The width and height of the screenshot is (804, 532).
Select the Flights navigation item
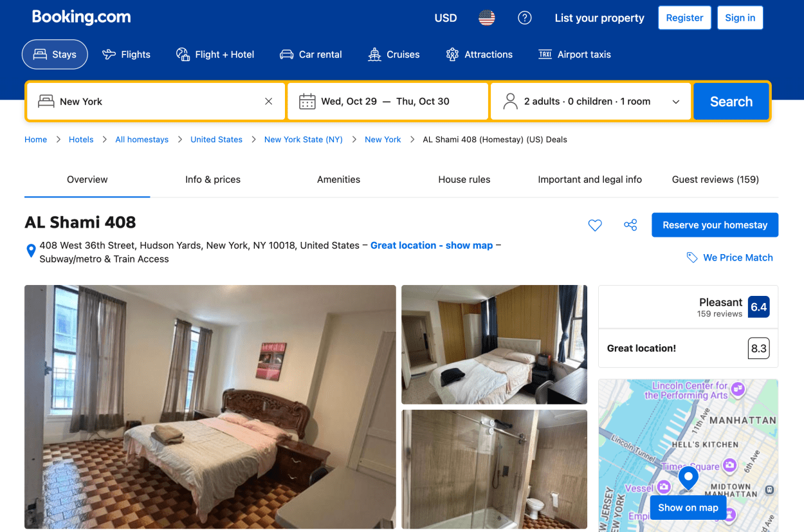126,55
